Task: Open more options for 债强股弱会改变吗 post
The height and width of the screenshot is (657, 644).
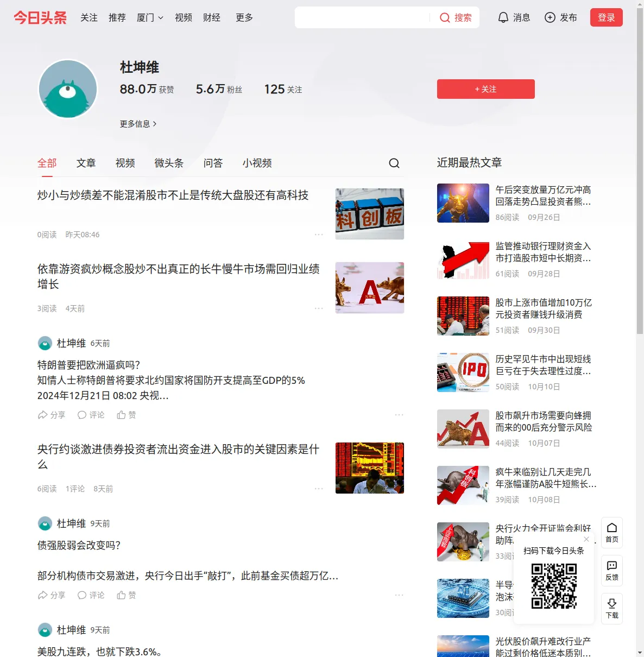Action: pos(399,595)
